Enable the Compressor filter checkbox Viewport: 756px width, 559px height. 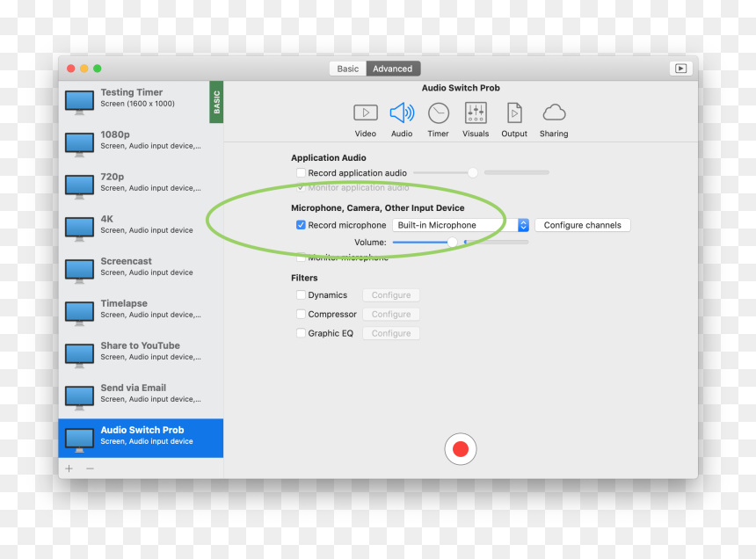tap(301, 314)
